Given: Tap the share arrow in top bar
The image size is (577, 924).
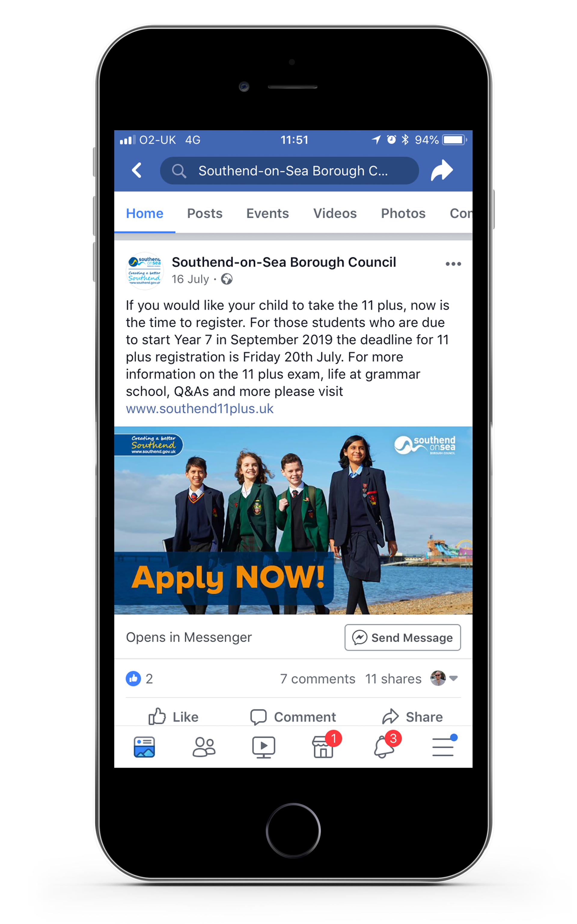Looking at the screenshot, I should (x=441, y=170).
